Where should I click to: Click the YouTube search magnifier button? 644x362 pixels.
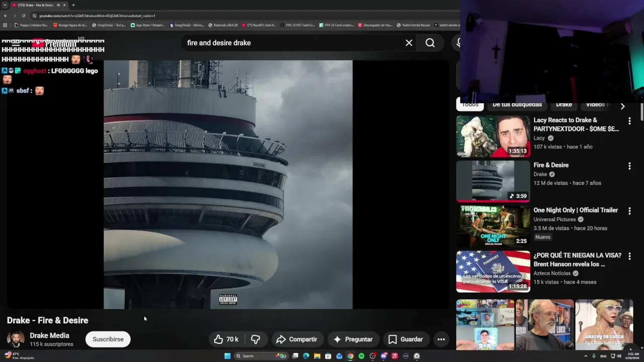[430, 43]
